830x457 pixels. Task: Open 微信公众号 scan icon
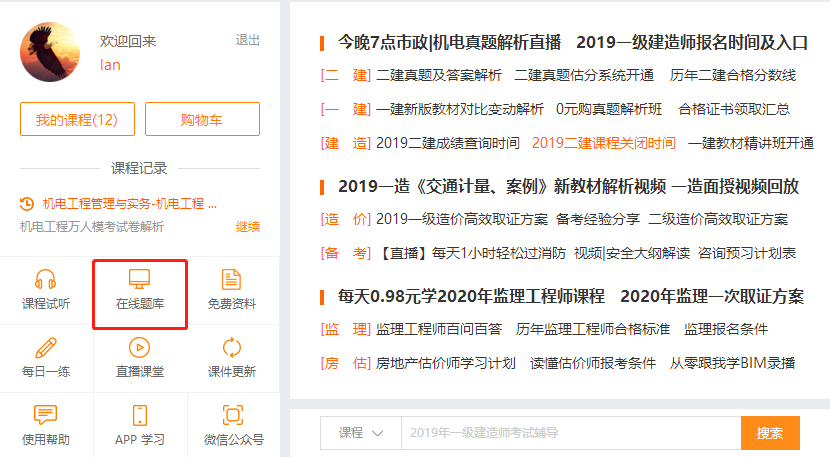pyautogui.click(x=233, y=415)
